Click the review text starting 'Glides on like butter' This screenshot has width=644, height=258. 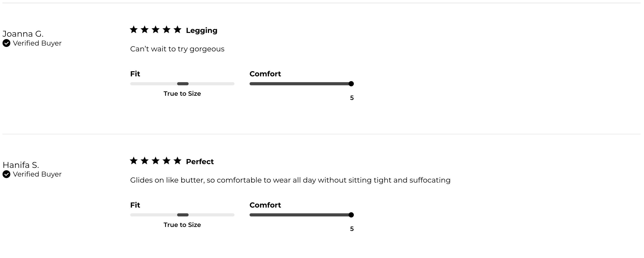290,180
